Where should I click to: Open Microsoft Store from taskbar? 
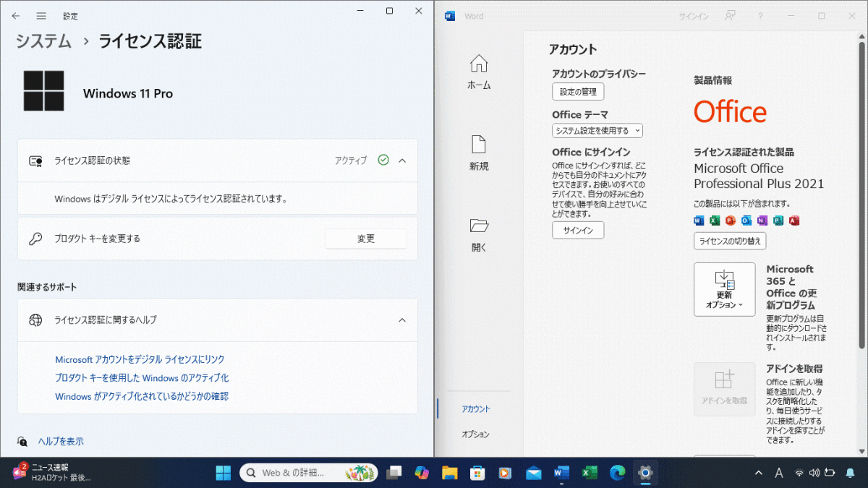point(477,473)
